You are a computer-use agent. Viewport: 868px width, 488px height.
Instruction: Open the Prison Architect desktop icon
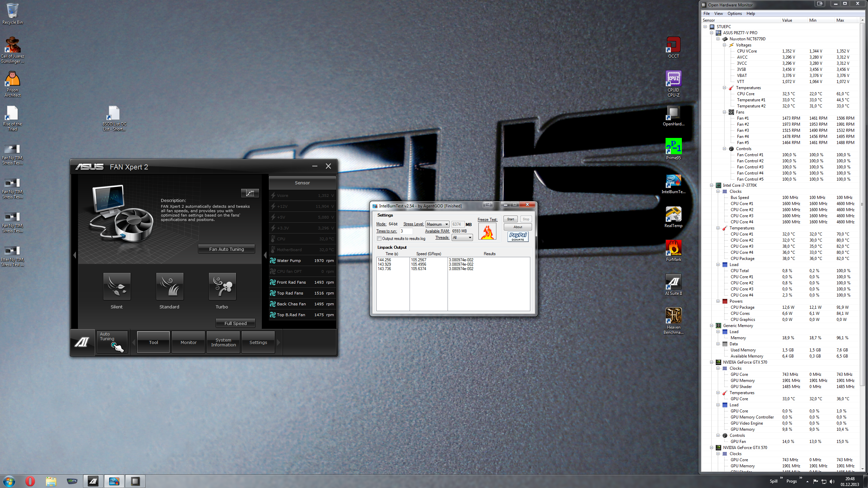(13, 84)
